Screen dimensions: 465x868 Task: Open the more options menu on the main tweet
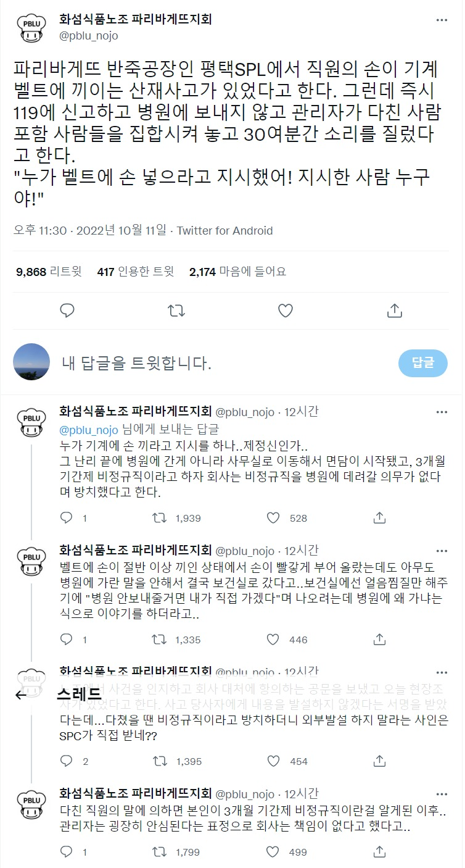tap(442, 20)
